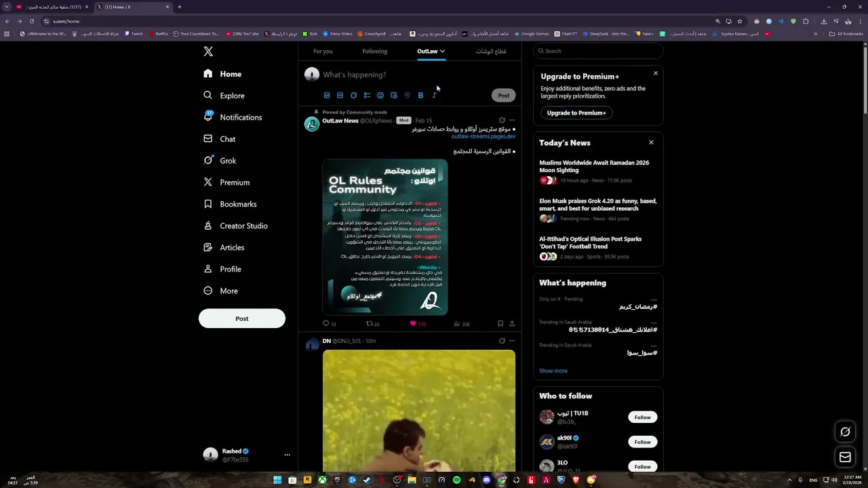Open Spotify from the taskbar
868x488 pixels.
coord(456,480)
